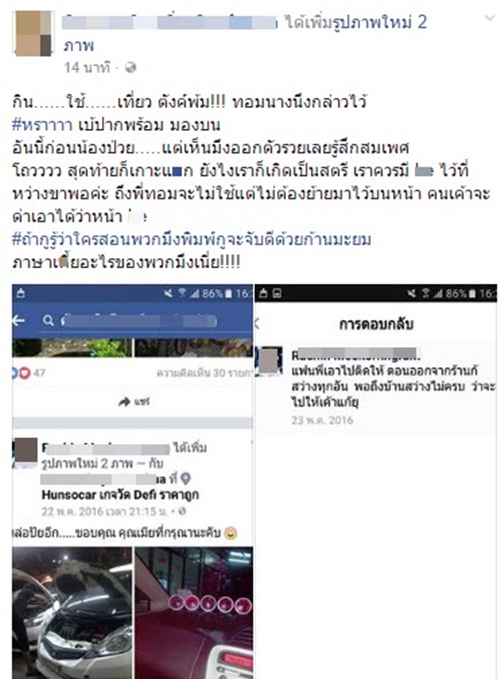Image resolution: width=500 pixels, height=679 pixels.
Task: Click the globe public privacy icon
Action: tap(130, 68)
